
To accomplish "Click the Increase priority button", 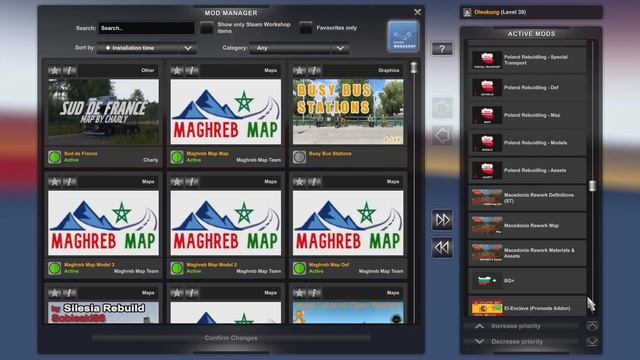I will point(521,326).
